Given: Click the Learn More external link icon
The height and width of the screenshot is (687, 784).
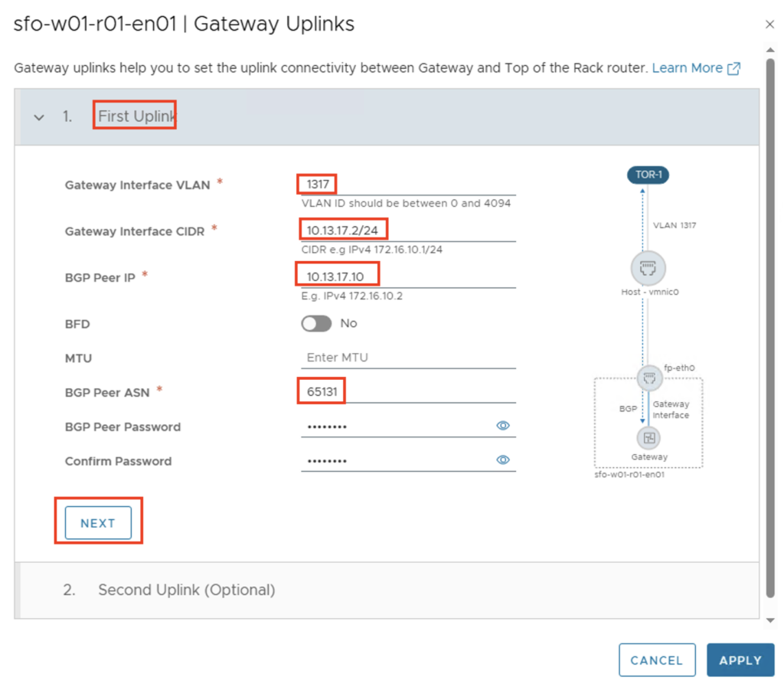Looking at the screenshot, I should (x=733, y=68).
